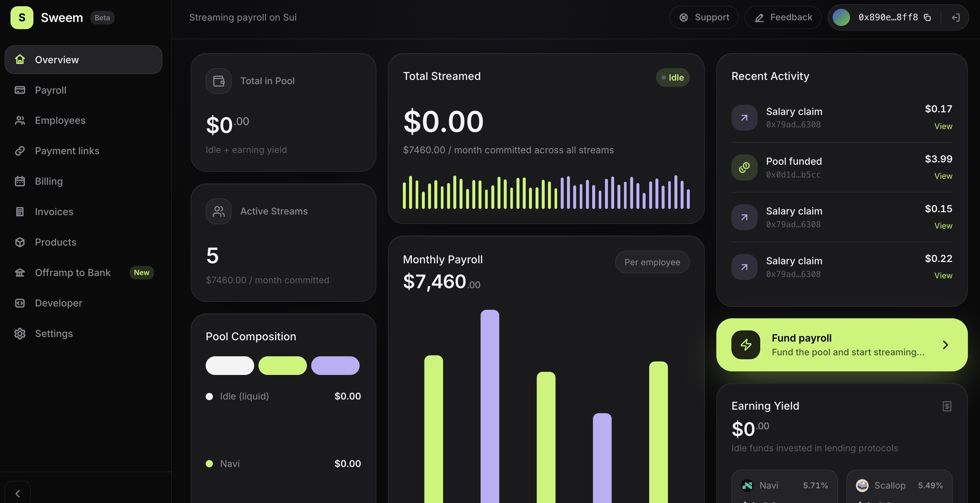The width and height of the screenshot is (980, 503).
Task: Open Support from the header
Action: [704, 17]
